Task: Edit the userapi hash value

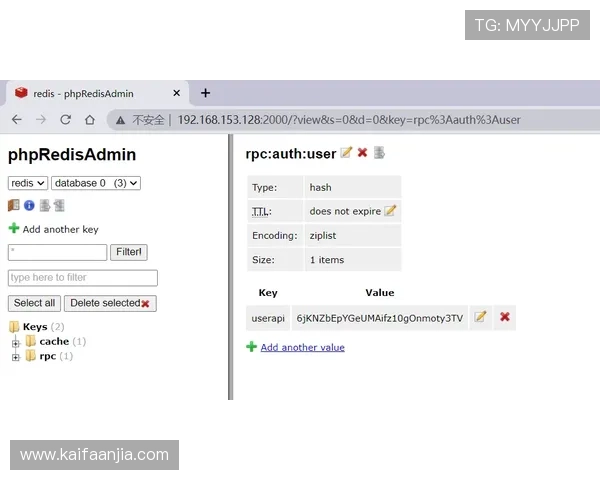Action: coord(480,317)
